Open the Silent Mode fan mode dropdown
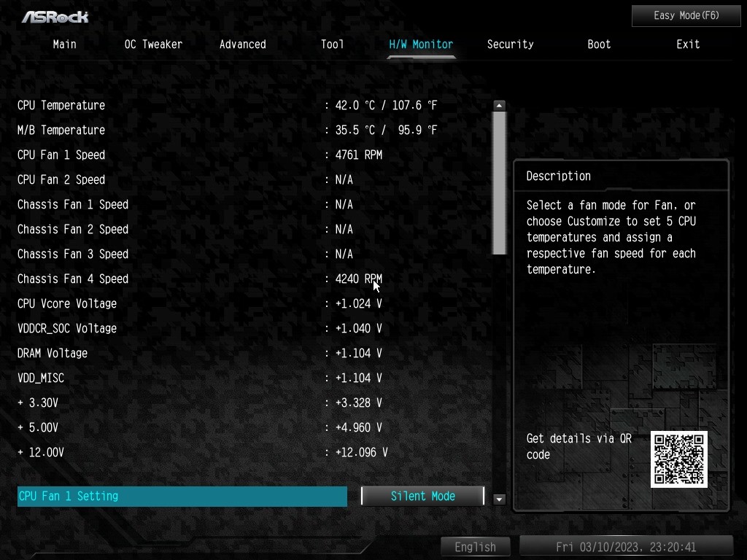The width and height of the screenshot is (747, 560). (422, 496)
